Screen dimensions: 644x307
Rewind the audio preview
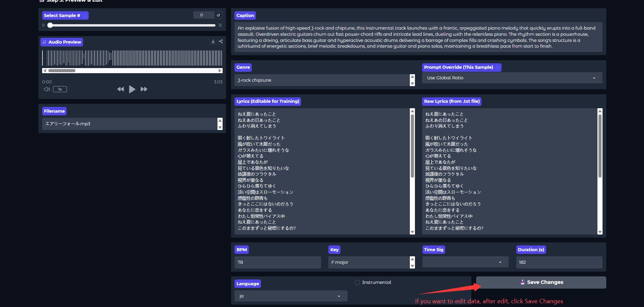pyautogui.click(x=121, y=89)
